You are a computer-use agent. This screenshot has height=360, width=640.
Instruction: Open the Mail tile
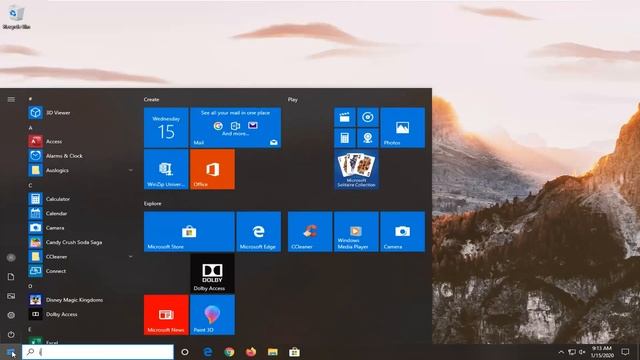[236, 127]
